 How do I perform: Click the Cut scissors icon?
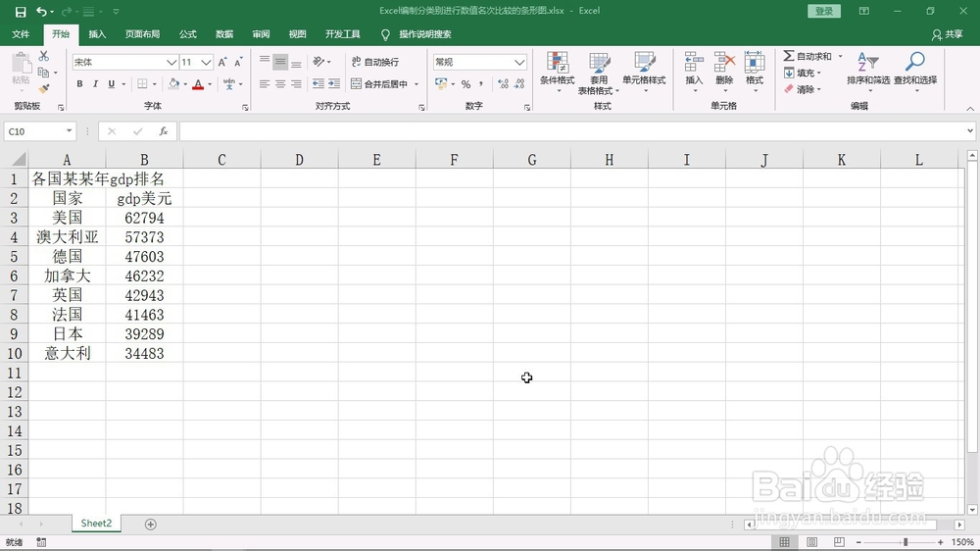click(x=44, y=56)
